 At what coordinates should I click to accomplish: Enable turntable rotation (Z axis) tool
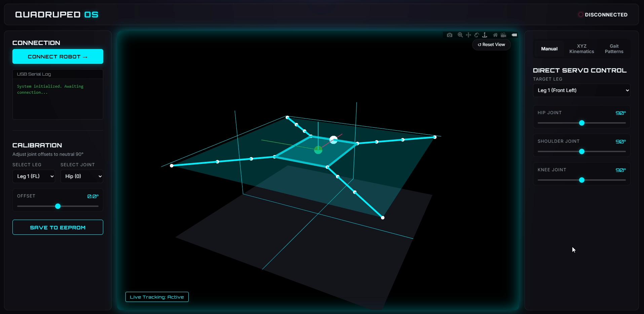click(485, 35)
